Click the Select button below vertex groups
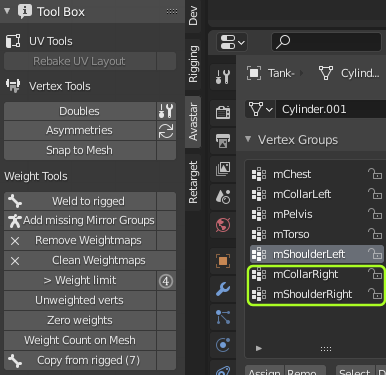This screenshot has height=375, width=386. 355,371
